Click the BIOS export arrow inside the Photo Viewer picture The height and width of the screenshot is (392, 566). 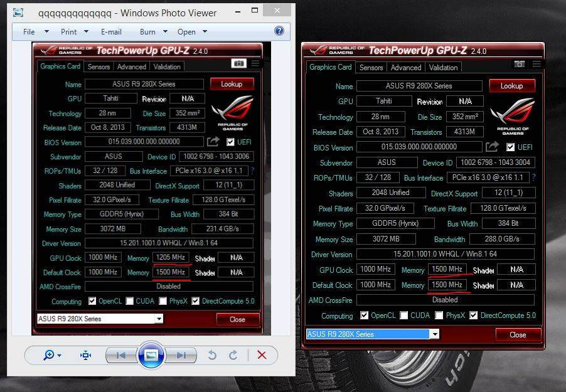213,142
